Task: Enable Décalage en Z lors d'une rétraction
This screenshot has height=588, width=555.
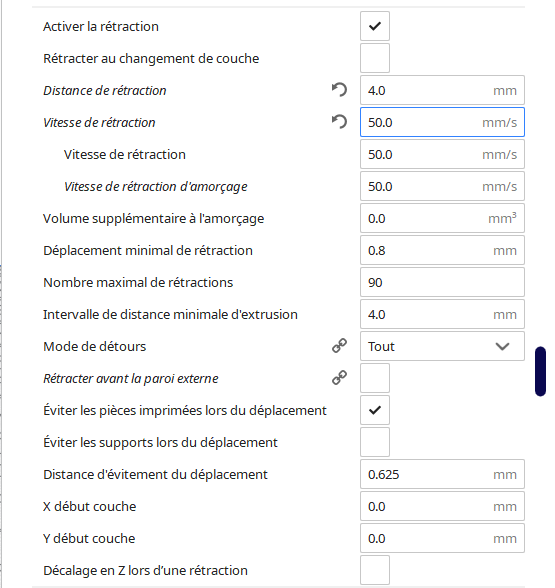Action: click(375, 570)
